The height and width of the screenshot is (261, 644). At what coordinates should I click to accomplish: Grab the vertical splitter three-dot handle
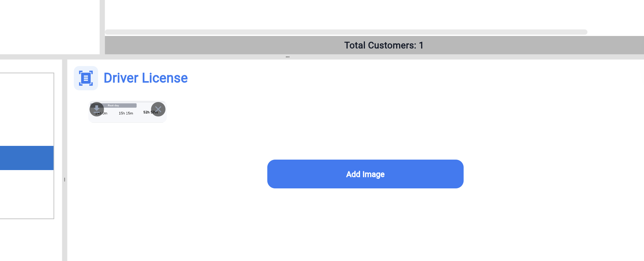tap(64, 180)
